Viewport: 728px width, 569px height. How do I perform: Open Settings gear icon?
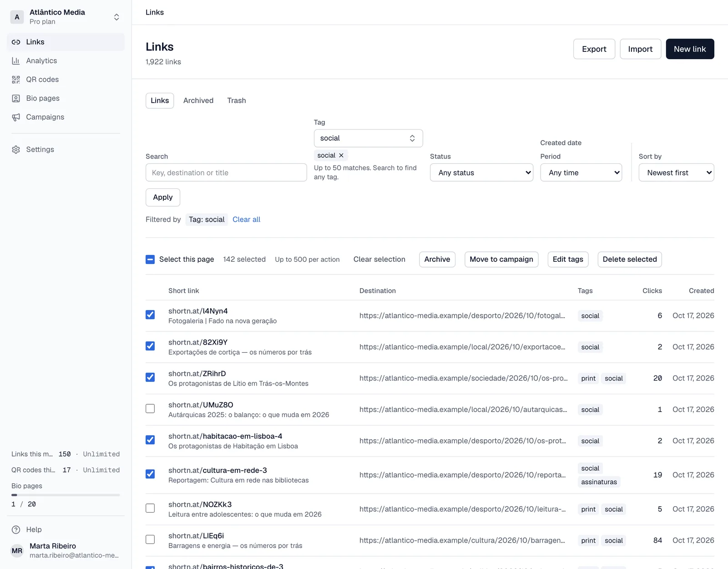(x=16, y=149)
